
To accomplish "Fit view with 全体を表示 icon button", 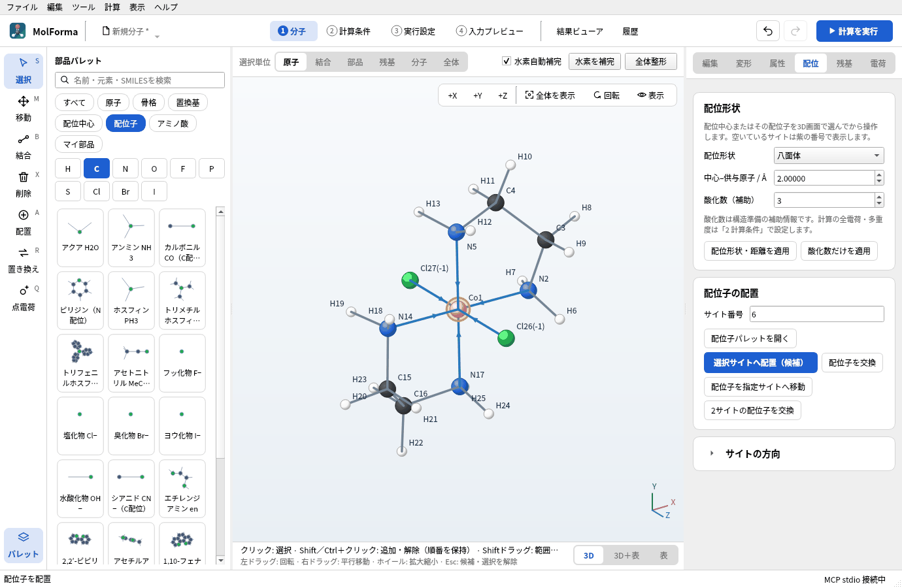I will pyautogui.click(x=550, y=95).
